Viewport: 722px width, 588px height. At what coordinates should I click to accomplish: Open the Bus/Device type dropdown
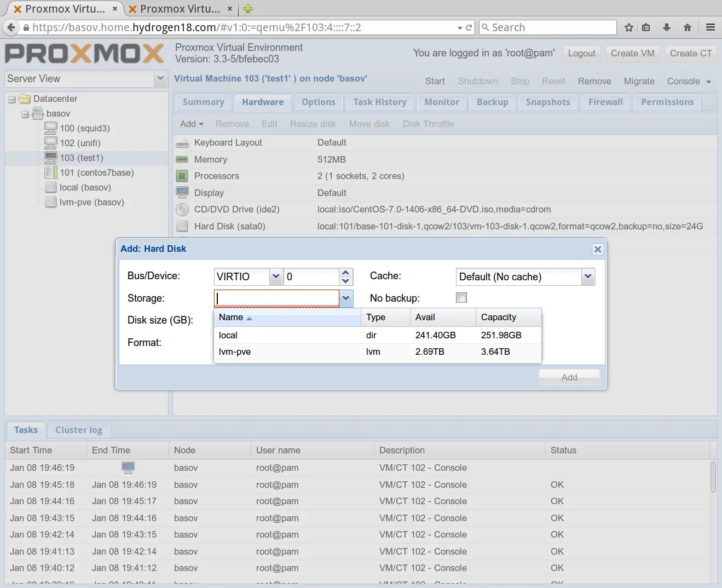[x=276, y=276]
